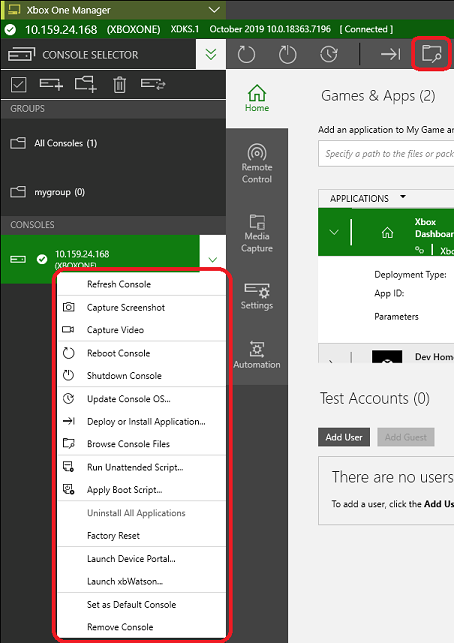Select the mygroup (0) group
This screenshot has width=454, height=643.
(113, 192)
